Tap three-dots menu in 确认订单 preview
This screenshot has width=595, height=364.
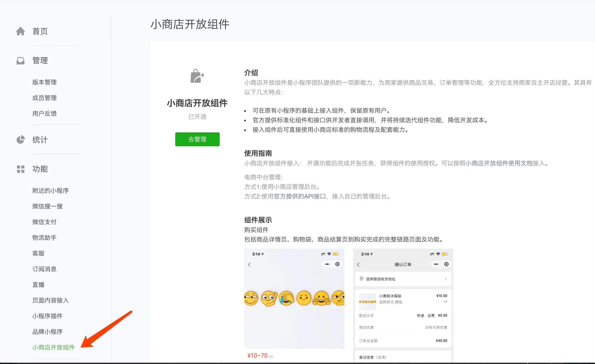436,264
